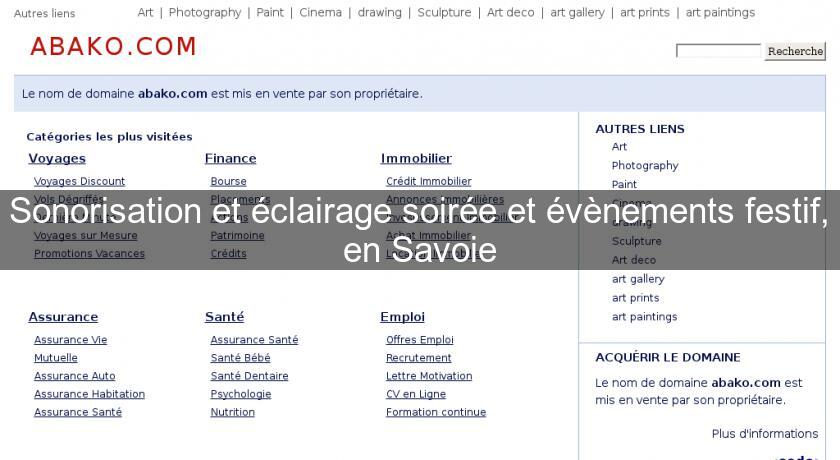Screen dimensions: 840x460
Task: Follow the Voyages Discount link
Action: [x=79, y=182]
